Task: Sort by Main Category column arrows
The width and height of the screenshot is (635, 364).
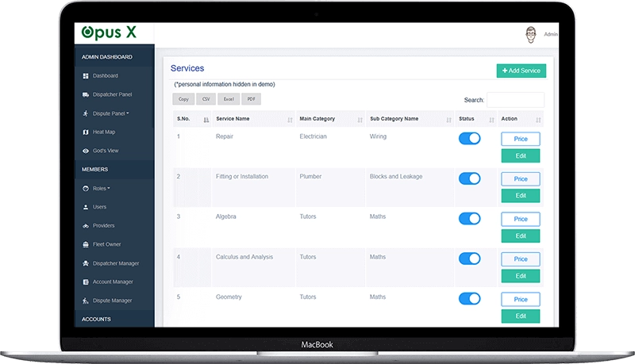Action: click(360, 120)
